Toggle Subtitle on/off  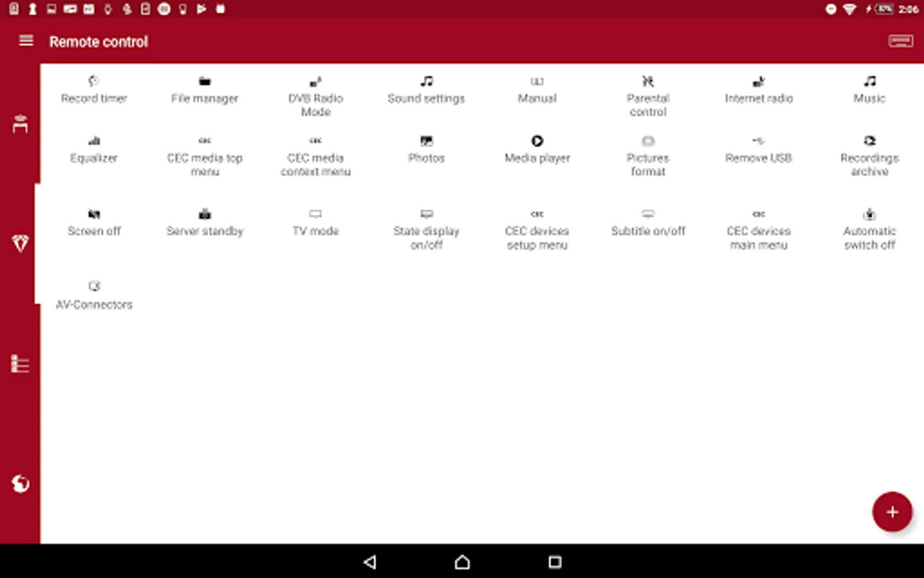point(648,223)
